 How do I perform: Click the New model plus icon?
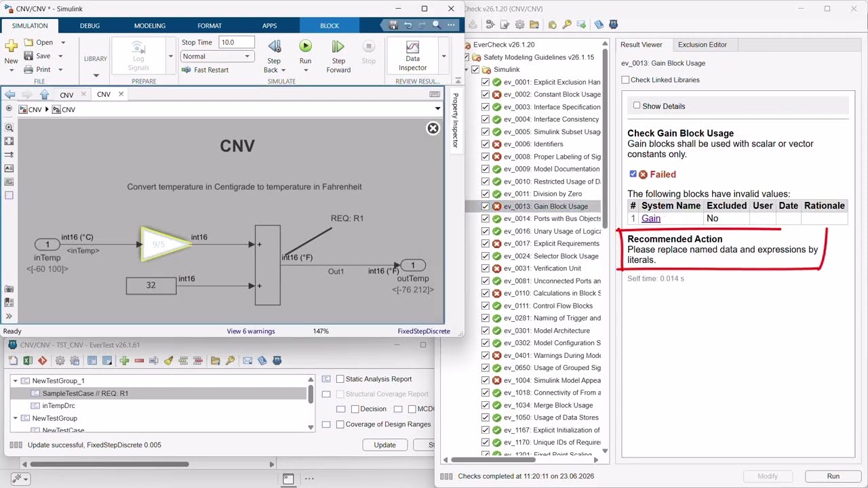[11, 46]
